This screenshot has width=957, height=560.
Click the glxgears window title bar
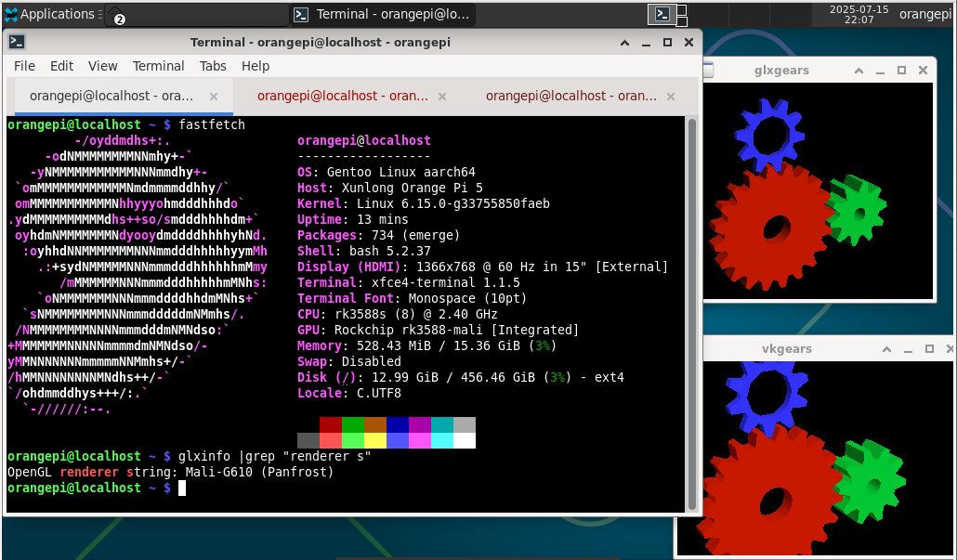click(x=781, y=71)
